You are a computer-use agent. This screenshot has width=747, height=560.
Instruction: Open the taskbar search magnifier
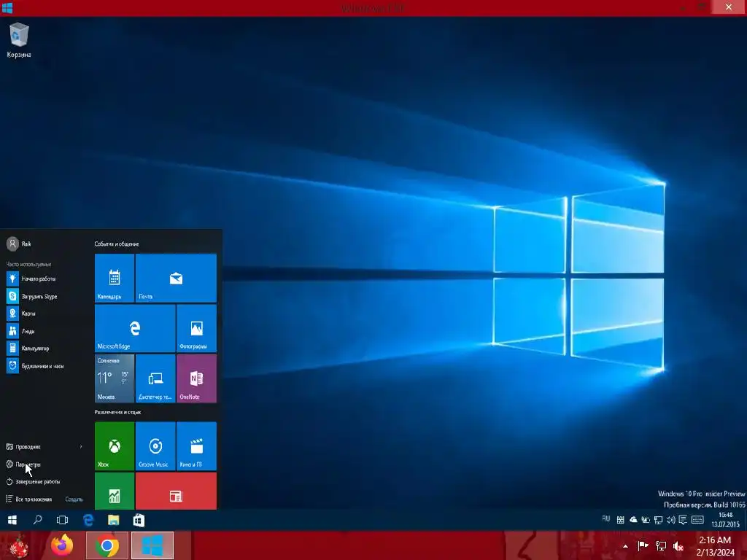37,520
